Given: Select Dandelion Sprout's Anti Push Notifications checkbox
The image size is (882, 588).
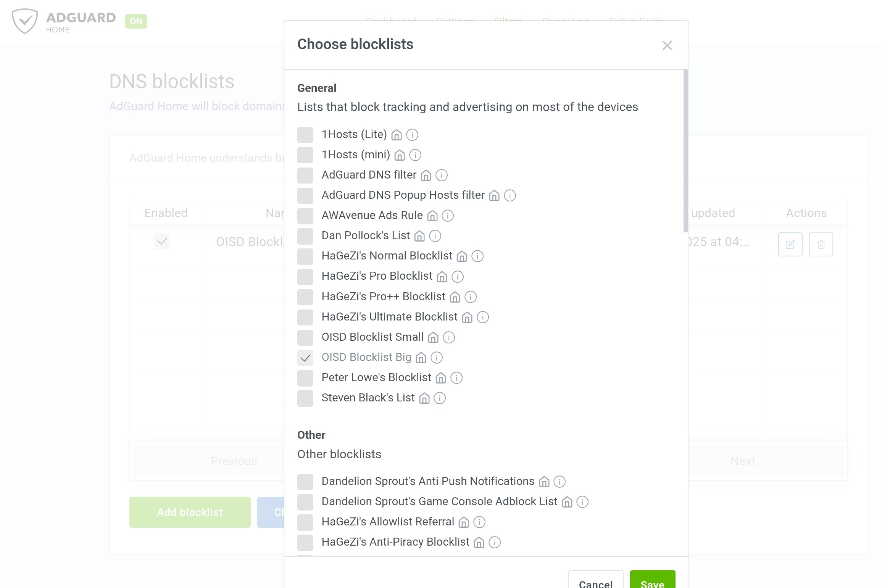Looking at the screenshot, I should pyautogui.click(x=305, y=482).
